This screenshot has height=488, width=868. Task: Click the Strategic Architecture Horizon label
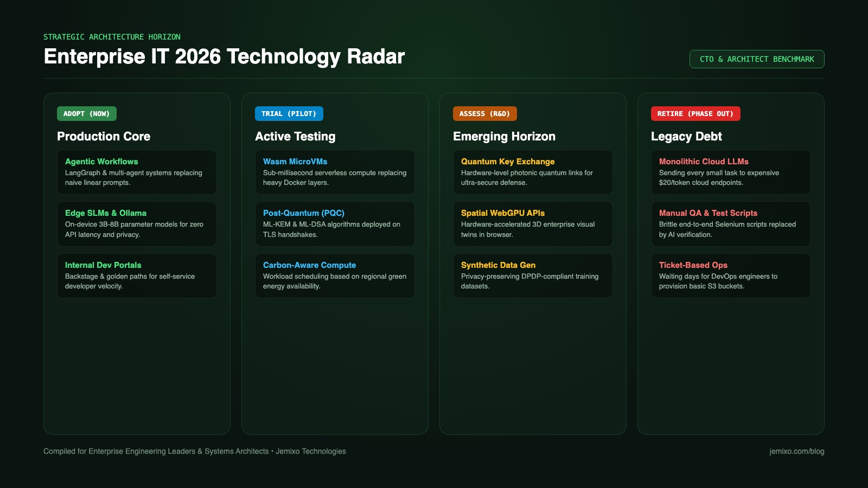112,37
